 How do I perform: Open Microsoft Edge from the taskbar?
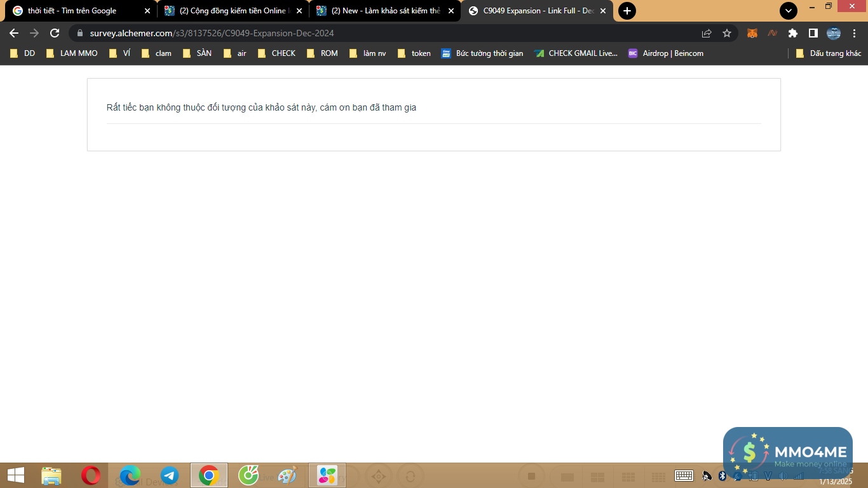(130, 475)
